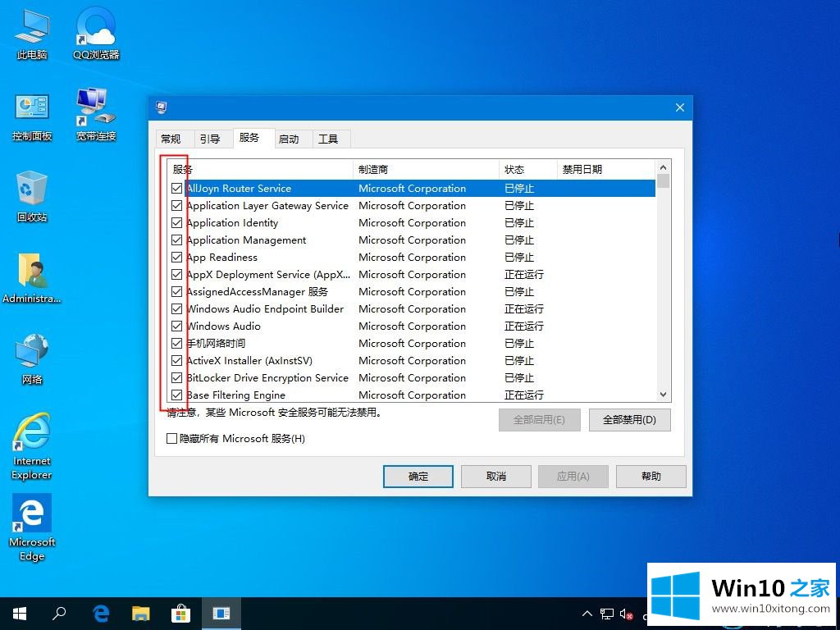Uncheck Application Layer Gateway Service checkbox
The height and width of the screenshot is (630, 840).
(177, 206)
